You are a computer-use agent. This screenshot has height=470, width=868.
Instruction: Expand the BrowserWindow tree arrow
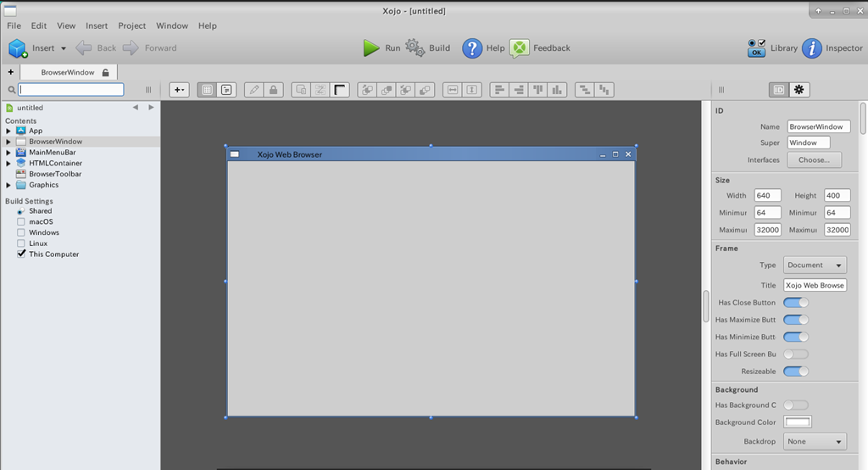click(8, 142)
